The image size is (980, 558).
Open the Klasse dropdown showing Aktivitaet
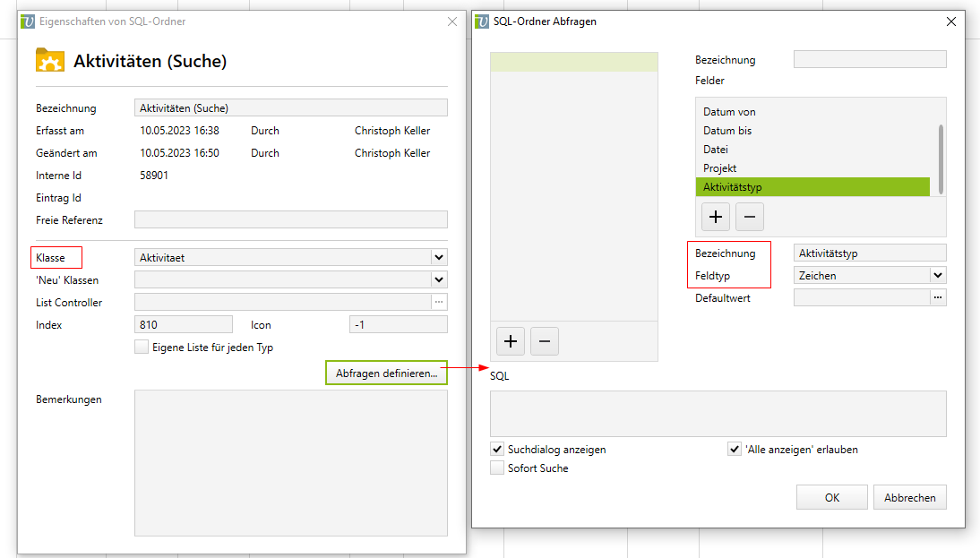tap(439, 258)
